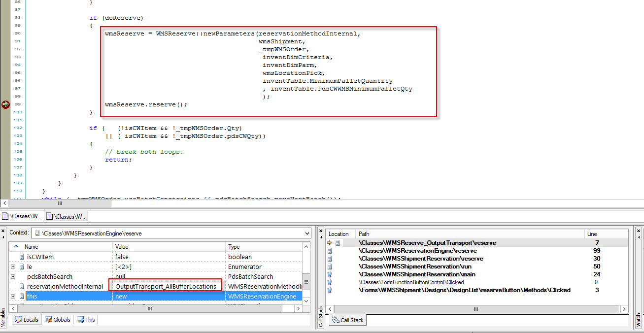
Task: Switch to the This tab
Action: pyautogui.click(x=86, y=320)
